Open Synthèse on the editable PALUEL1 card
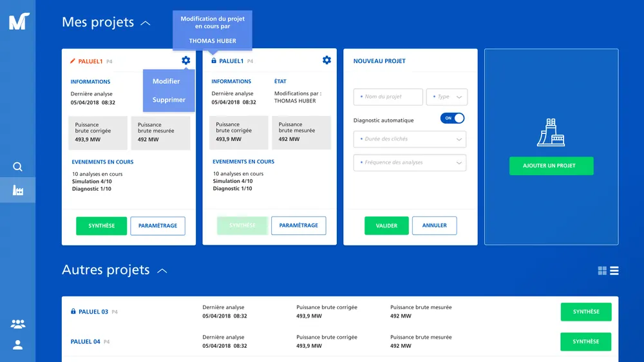Viewport: 644px width, 362px height. (102, 225)
